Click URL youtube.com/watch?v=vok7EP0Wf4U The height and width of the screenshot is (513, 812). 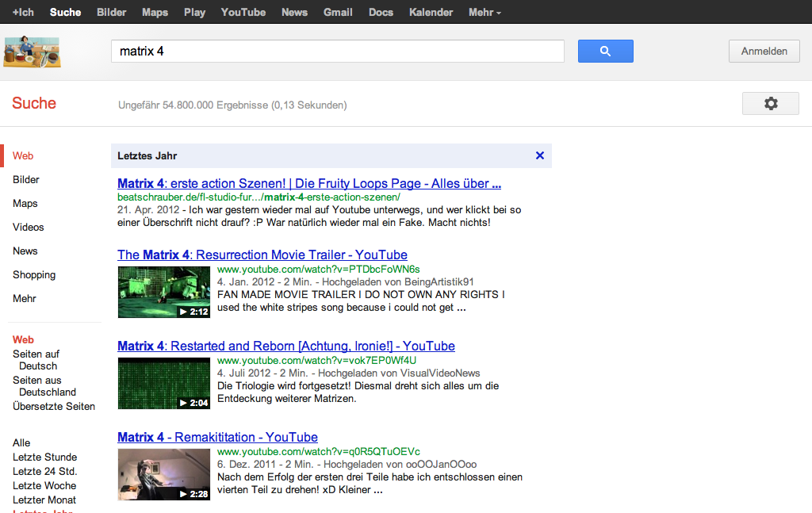316,360
